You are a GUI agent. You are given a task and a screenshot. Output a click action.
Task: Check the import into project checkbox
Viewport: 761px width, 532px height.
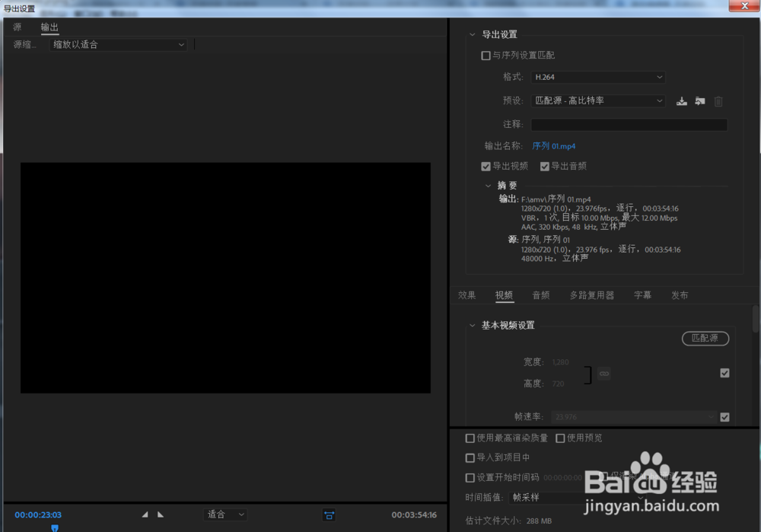pyautogui.click(x=470, y=457)
